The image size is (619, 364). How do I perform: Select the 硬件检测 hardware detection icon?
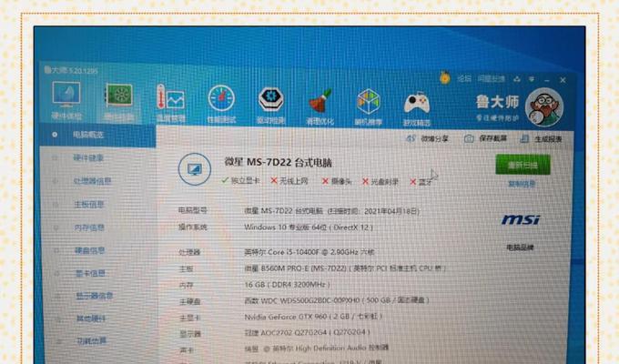click(x=118, y=102)
